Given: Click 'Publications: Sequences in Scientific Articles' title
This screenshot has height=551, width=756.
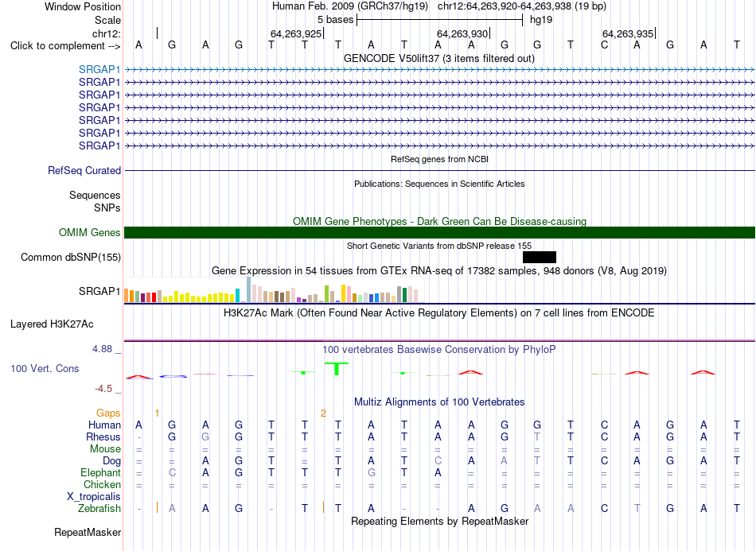Looking at the screenshot, I should [439, 184].
